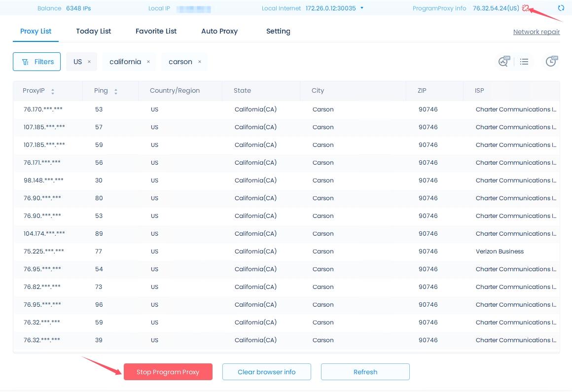Viewport: 572px width, 392px height.
Task: Remove the california filter tag
Action: (148, 62)
